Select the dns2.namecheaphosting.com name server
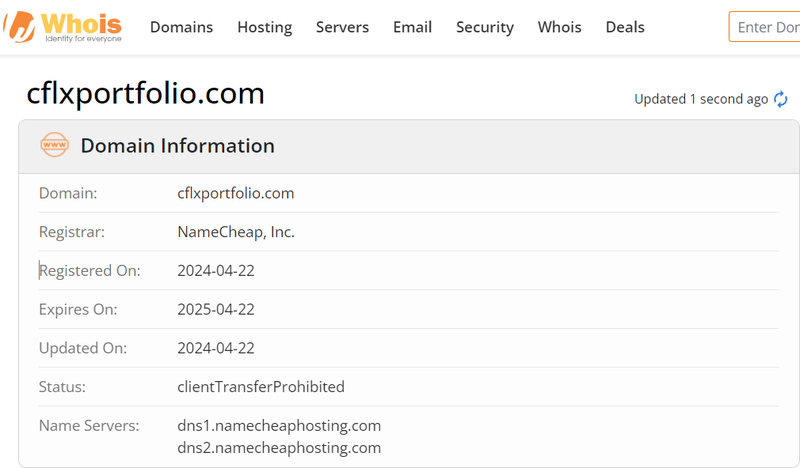Viewport: 800px width, 468px height. 279,448
